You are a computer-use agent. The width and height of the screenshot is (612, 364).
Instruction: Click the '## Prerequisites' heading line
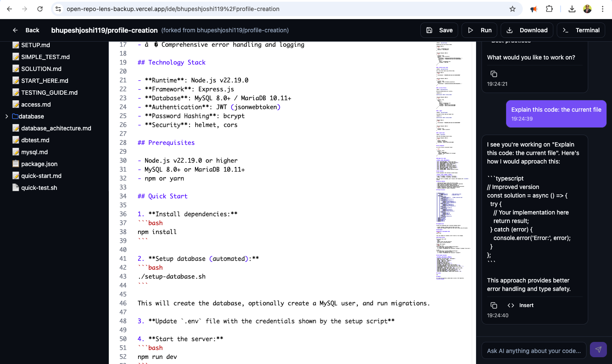pos(166,143)
